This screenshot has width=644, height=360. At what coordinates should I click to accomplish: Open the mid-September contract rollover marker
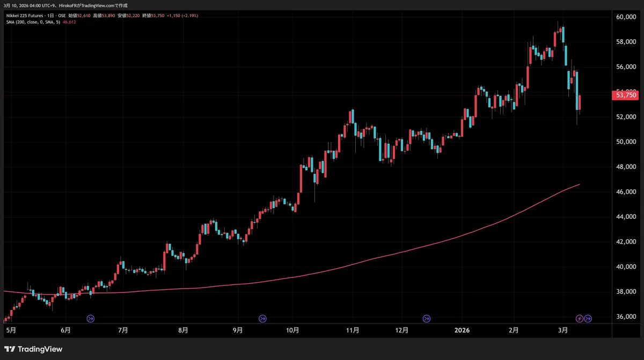(x=262, y=319)
